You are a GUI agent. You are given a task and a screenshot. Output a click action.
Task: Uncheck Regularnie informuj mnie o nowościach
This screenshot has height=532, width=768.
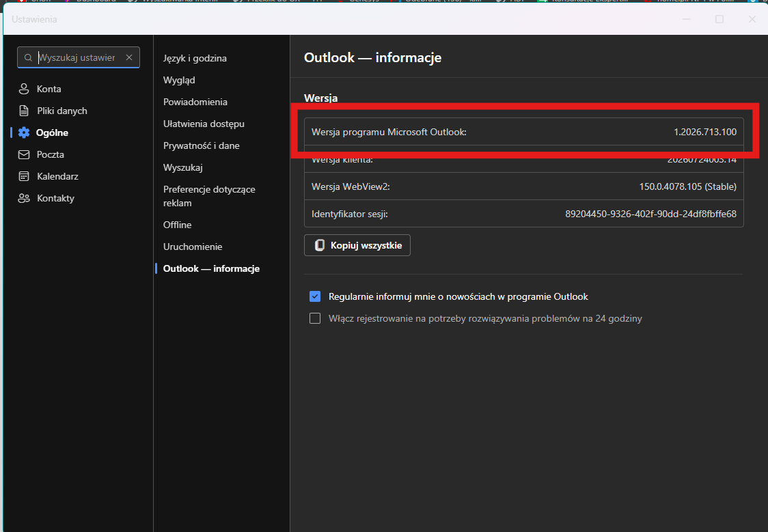click(x=315, y=296)
